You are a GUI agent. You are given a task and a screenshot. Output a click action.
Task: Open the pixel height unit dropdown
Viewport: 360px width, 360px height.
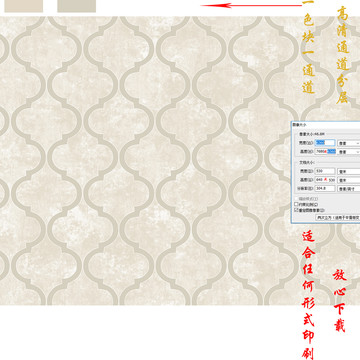(349, 152)
